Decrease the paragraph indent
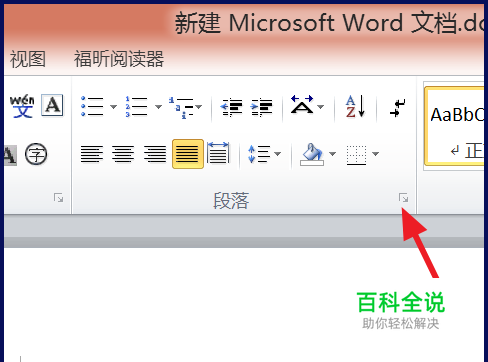The image size is (488, 362). tap(231, 107)
